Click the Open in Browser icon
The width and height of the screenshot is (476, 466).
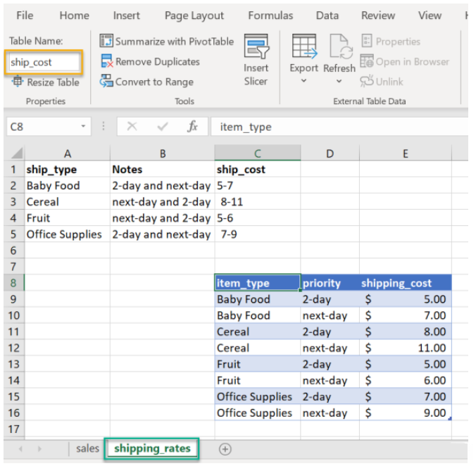pyautogui.click(x=367, y=61)
